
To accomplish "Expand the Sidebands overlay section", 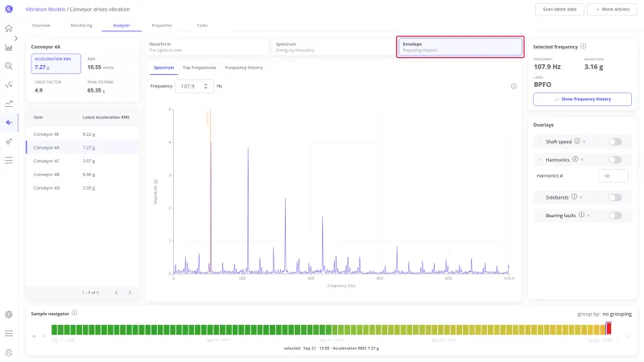I will click(539, 197).
